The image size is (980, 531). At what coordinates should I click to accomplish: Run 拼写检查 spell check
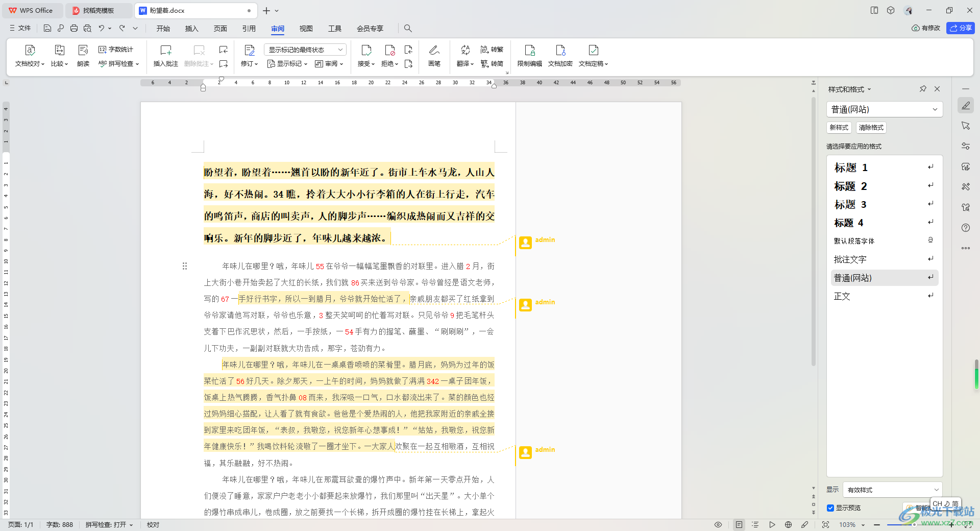pyautogui.click(x=118, y=64)
